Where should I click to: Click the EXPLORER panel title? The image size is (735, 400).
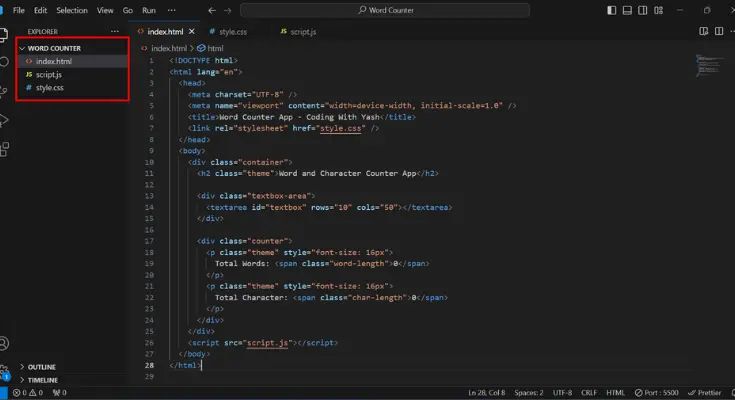coord(43,31)
